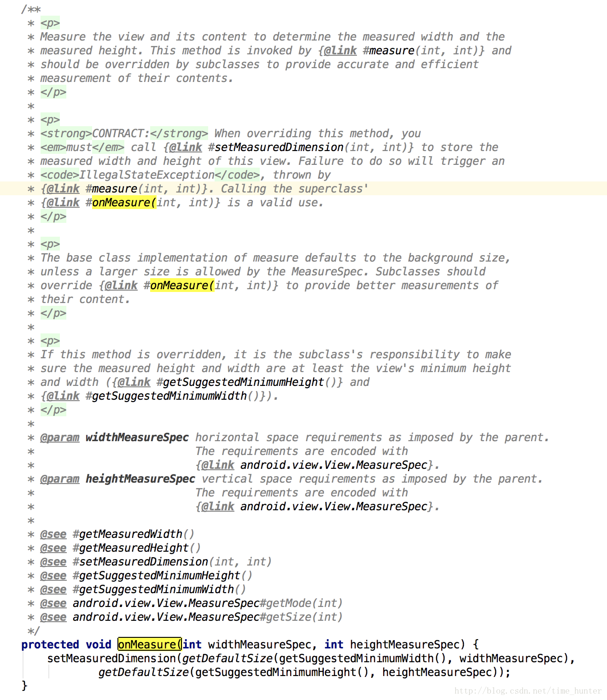Screen dimensions: 607x700
Task: Click the <strong>CONTRACT:</strong> text
Action: coord(124,134)
